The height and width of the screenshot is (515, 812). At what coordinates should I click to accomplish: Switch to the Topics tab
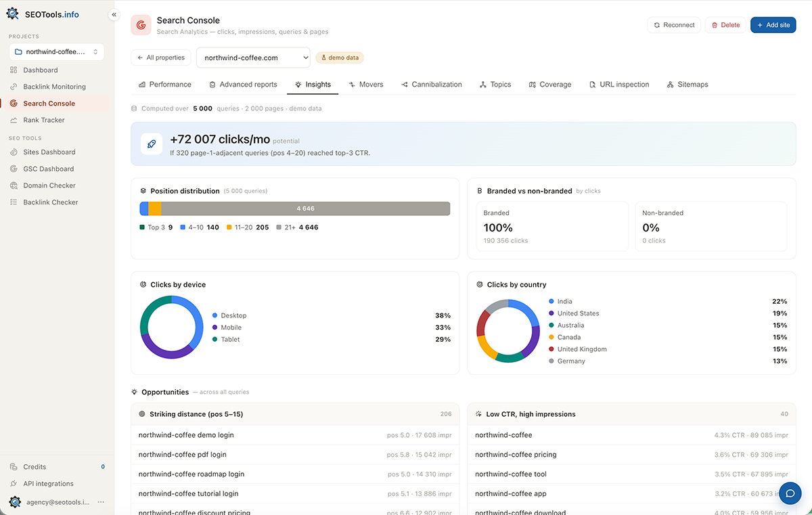coord(495,85)
